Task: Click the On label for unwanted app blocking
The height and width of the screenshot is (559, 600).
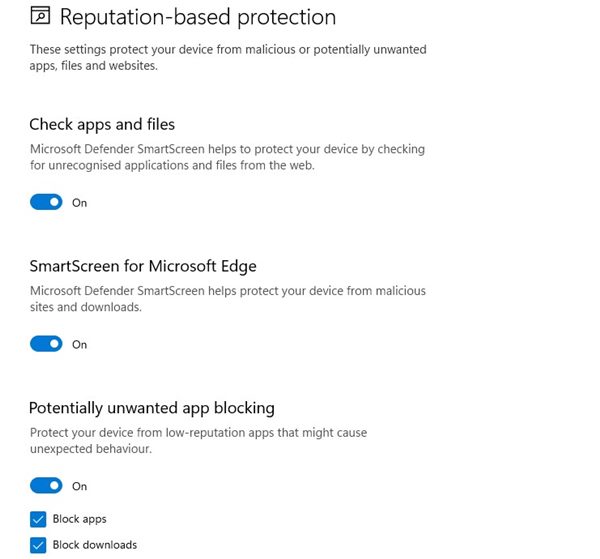Action: pos(80,486)
